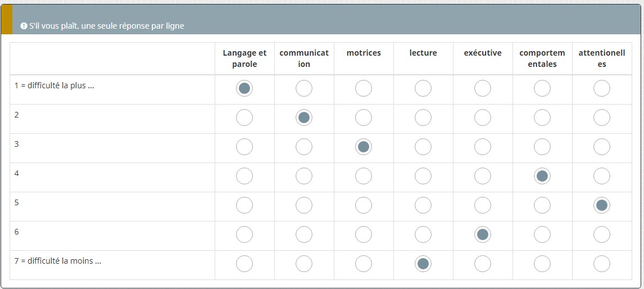
Task: Select 'Langage et parole' radio in row 7
Action: click(244, 264)
